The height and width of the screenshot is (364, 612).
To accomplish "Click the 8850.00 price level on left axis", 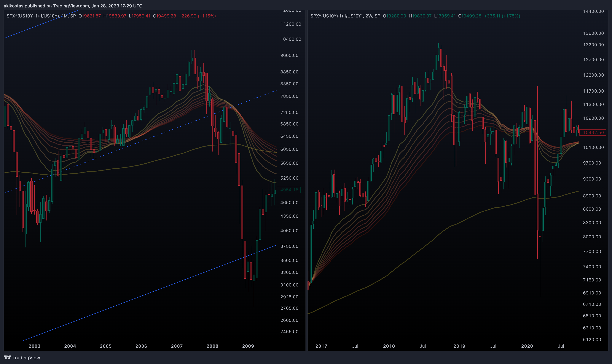I will 289,72.
